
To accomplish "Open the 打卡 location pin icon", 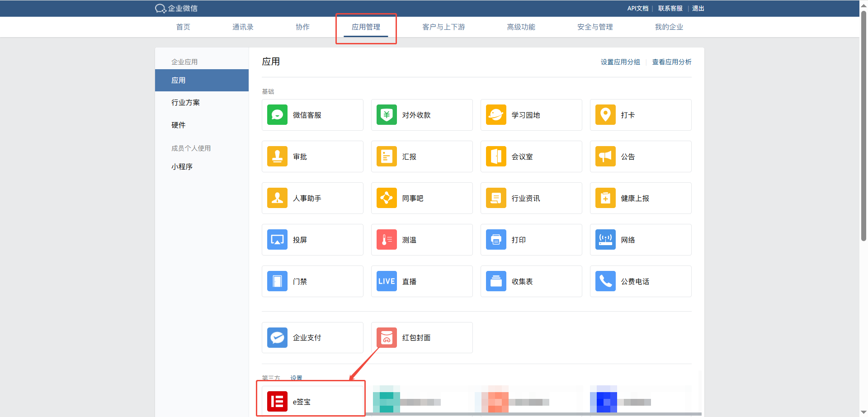I will click(605, 115).
